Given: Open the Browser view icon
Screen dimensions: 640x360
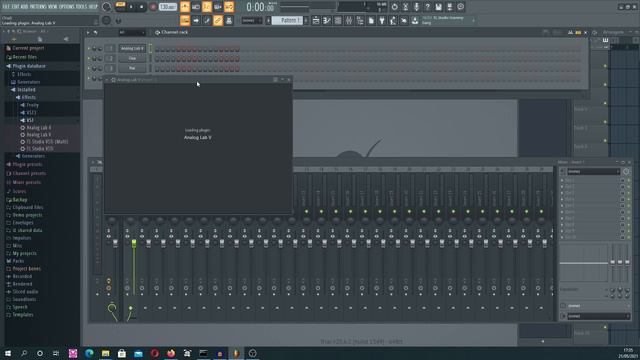Looking at the screenshot, I should (x=360, y=20).
